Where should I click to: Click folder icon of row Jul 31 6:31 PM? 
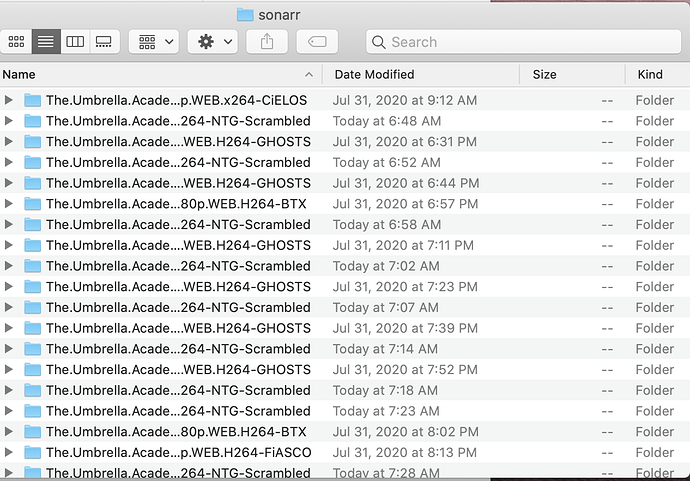coord(33,142)
